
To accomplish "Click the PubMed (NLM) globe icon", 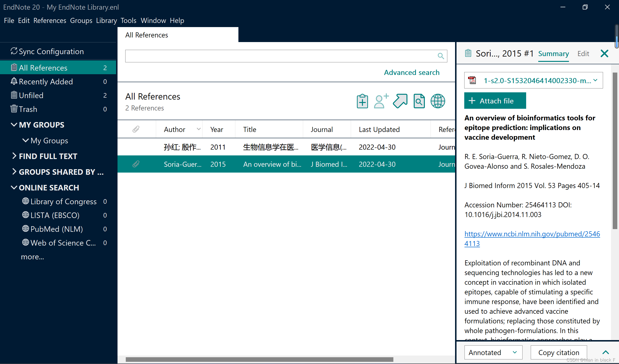I will (x=26, y=228).
